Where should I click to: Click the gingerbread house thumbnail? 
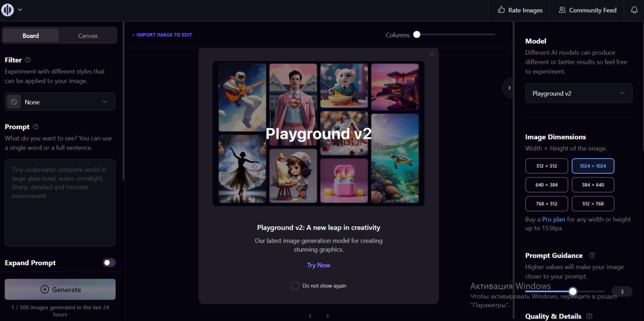click(x=344, y=133)
